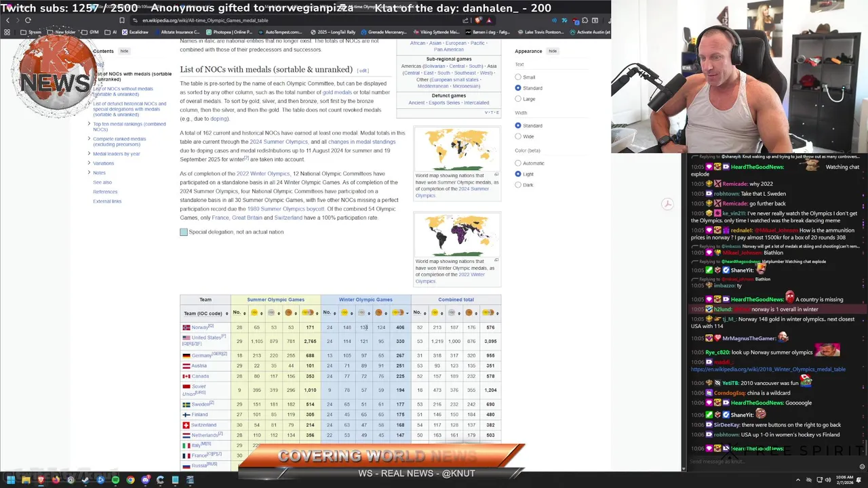Sort by Summer bronze medals column

(x=290, y=312)
